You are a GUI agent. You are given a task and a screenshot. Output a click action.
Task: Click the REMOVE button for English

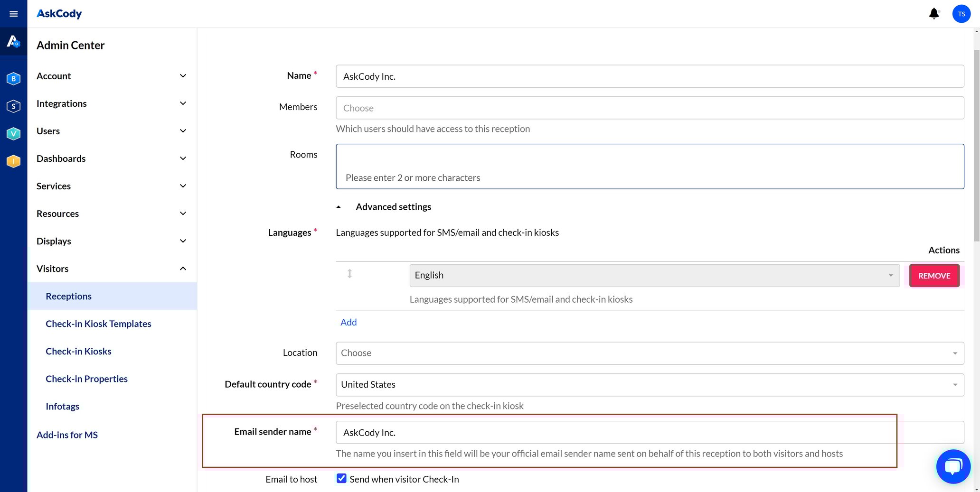pyautogui.click(x=933, y=275)
